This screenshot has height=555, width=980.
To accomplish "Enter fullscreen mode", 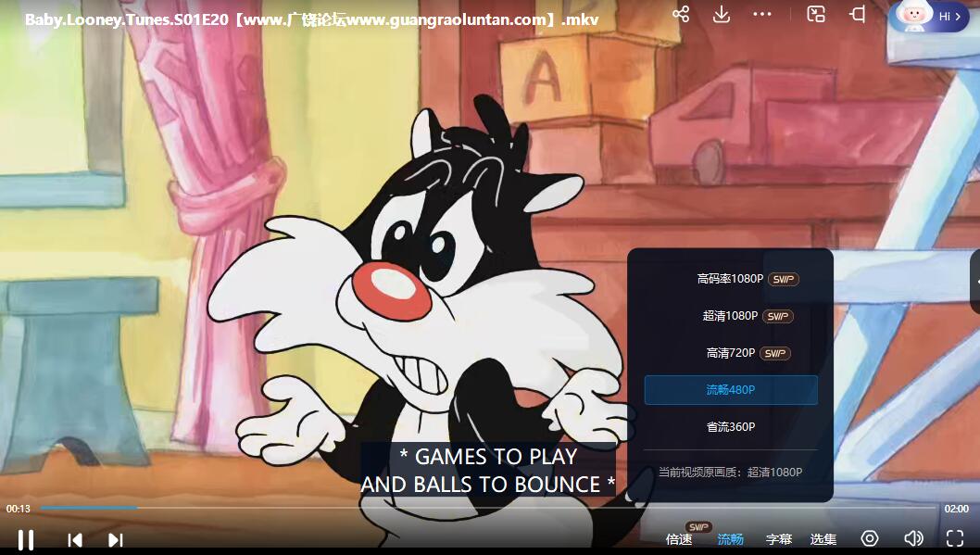I will [x=955, y=538].
